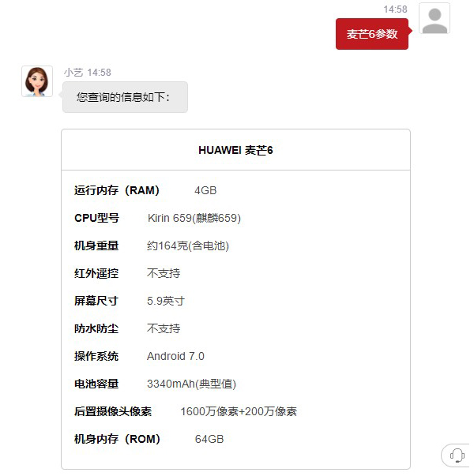Click the 4GB RAM value
Viewport: 474px width, 476px height.
(205, 191)
